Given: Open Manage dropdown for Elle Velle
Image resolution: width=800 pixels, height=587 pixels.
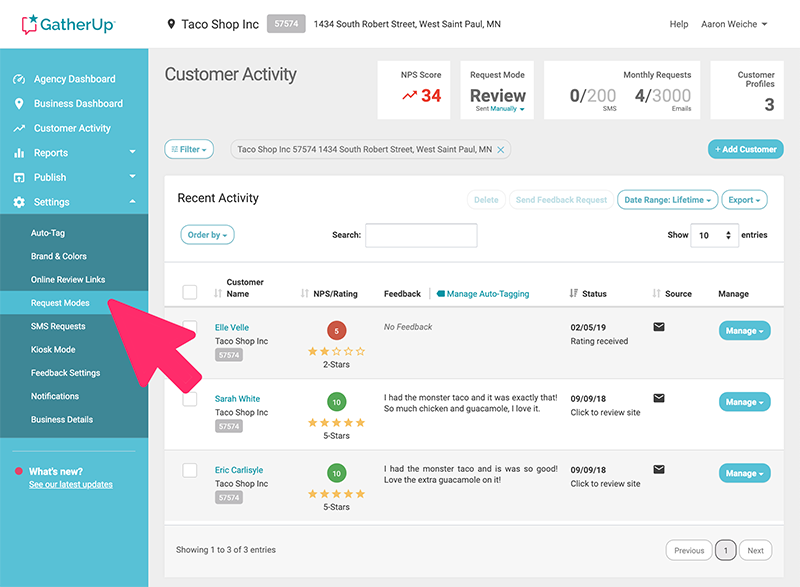Looking at the screenshot, I should [744, 330].
